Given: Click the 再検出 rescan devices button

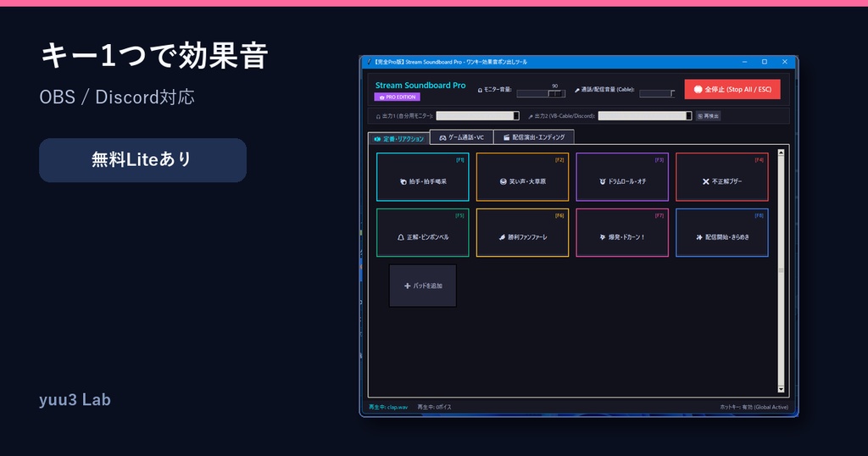Looking at the screenshot, I should point(708,116).
